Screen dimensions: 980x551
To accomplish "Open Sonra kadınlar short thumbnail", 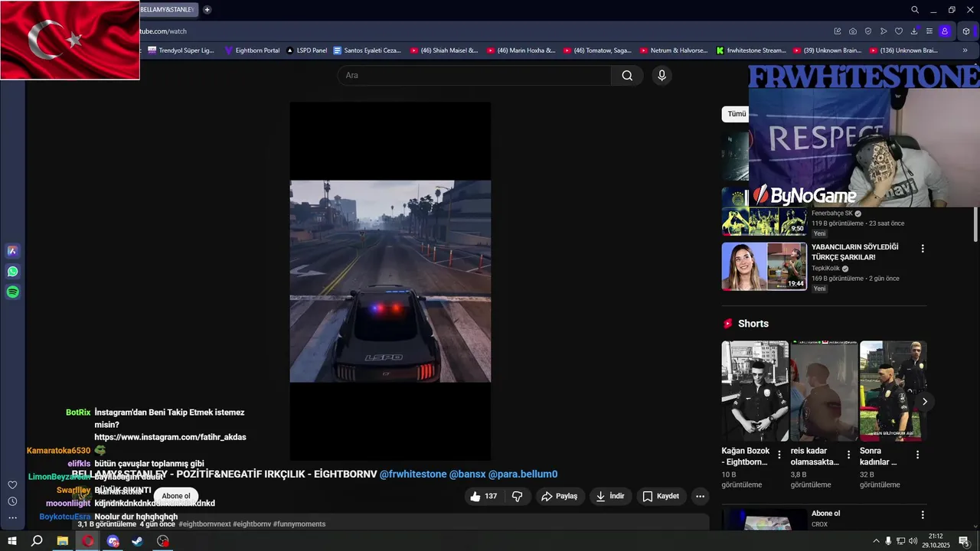I will pyautogui.click(x=893, y=391).
